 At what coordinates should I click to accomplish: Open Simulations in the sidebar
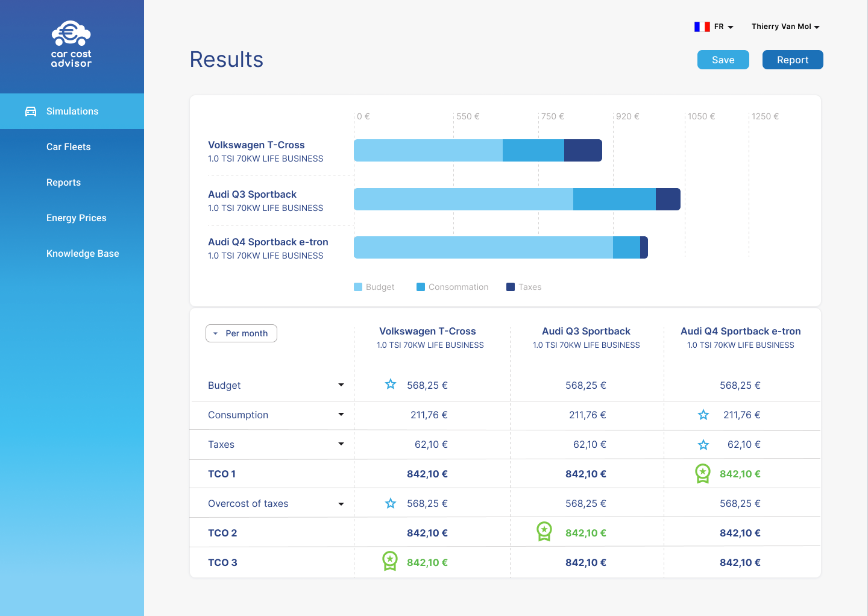pyautogui.click(x=72, y=111)
